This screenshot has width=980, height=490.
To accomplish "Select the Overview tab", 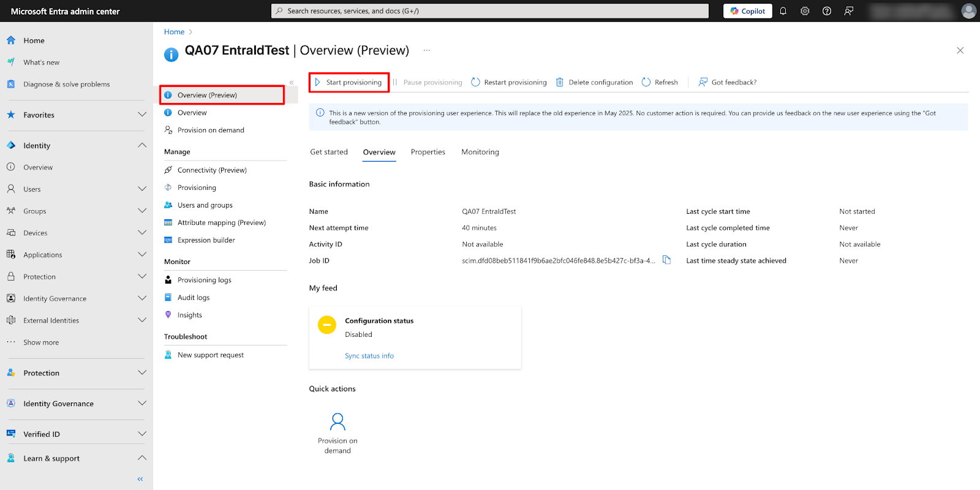I will click(x=379, y=152).
